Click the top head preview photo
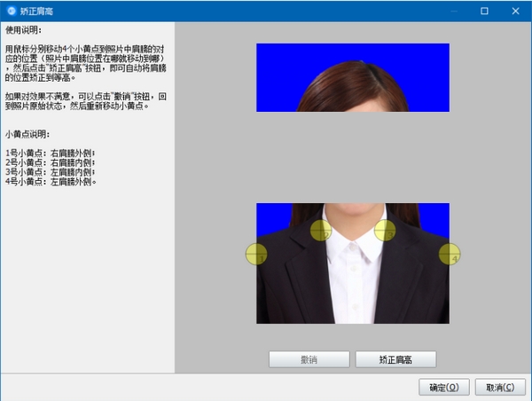The height and width of the screenshot is (401, 532). point(353,77)
